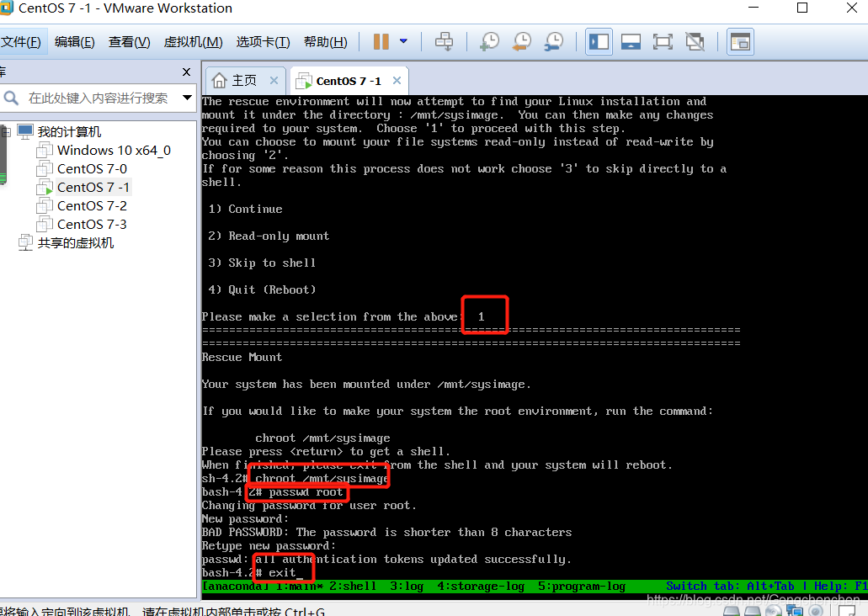Screen dimensions: 868x616
Task: Open the 帮助(H) menu
Action: (326, 42)
